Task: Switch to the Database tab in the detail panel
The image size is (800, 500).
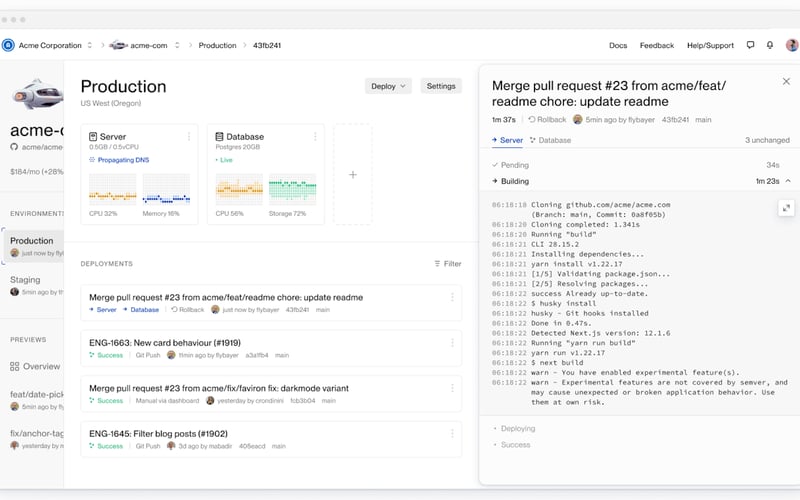Action: coord(551,140)
